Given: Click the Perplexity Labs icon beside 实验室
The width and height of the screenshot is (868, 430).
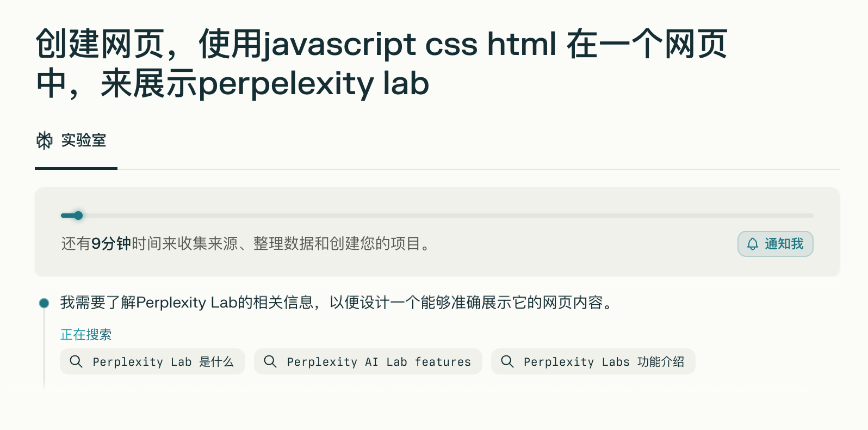Looking at the screenshot, I should click(44, 140).
